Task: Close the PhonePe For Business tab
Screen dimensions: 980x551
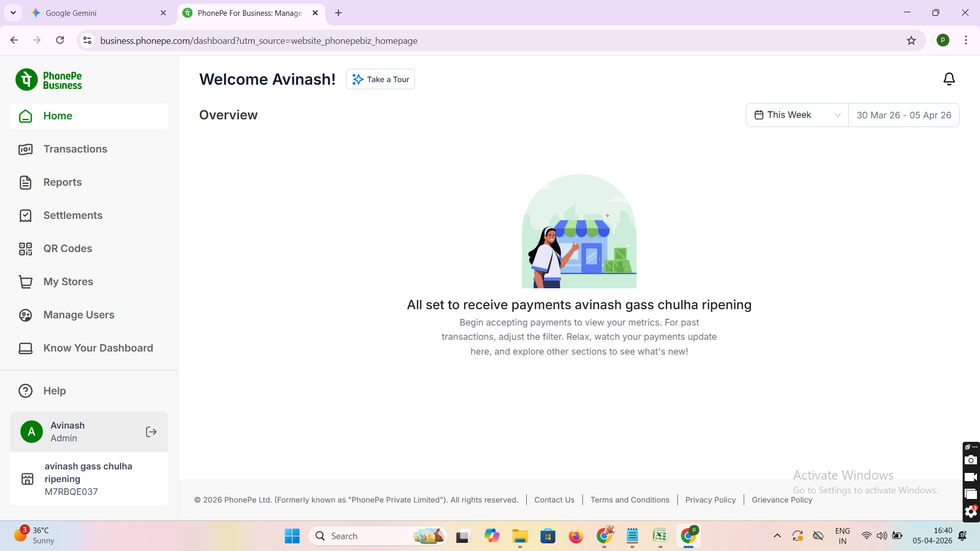Action: [x=315, y=13]
